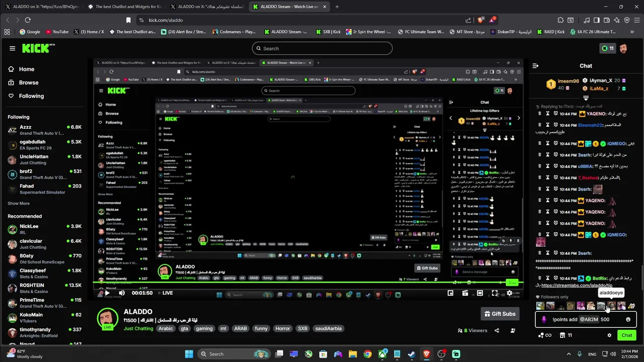The width and height of the screenshot is (644, 362).
Task: Open the streamlabs tip link in chat
Action: tap(577, 286)
